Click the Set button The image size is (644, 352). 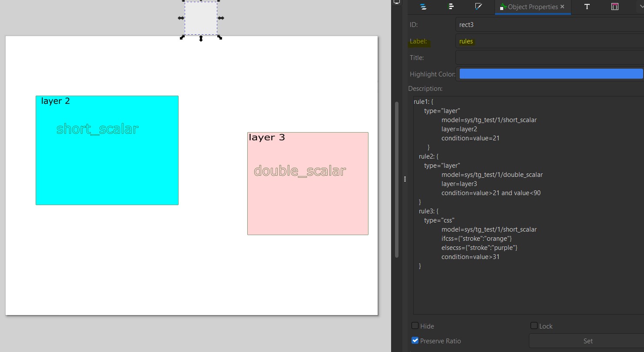(x=587, y=341)
